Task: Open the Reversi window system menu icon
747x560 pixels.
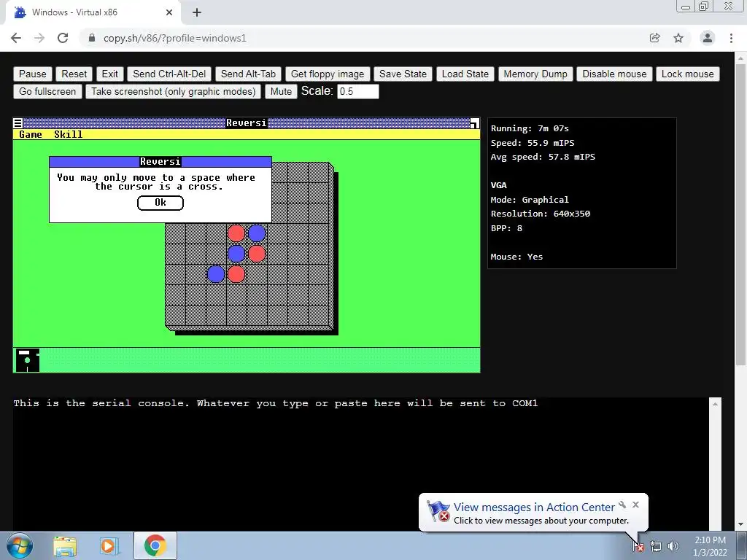Action: pos(18,123)
